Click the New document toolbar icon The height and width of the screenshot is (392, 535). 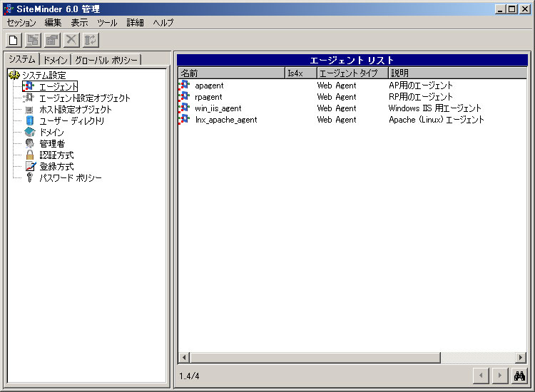click(14, 40)
